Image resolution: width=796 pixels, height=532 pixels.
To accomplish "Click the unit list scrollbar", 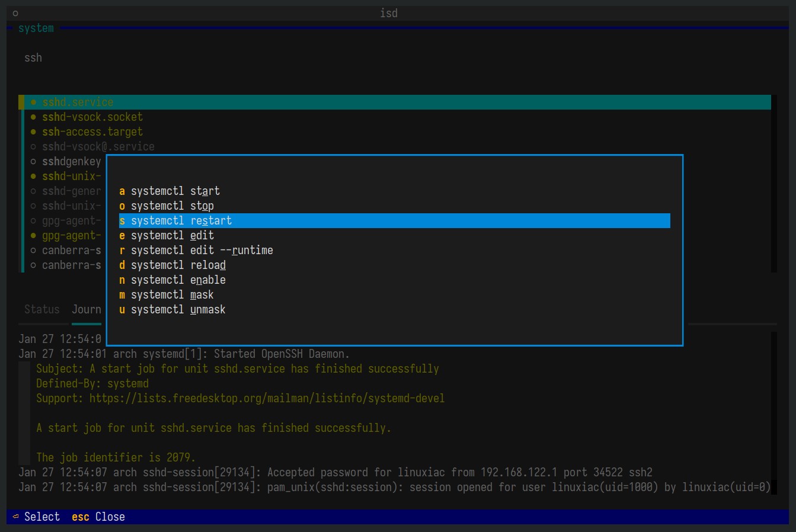I will [x=774, y=184].
